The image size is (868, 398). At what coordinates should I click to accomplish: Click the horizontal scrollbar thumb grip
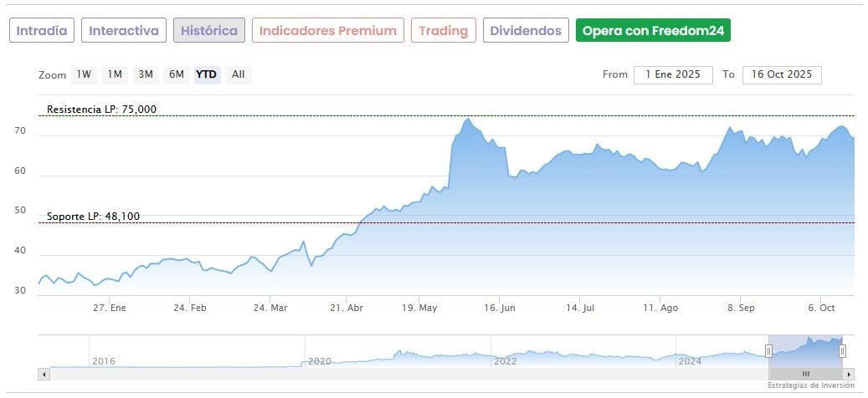point(805,374)
